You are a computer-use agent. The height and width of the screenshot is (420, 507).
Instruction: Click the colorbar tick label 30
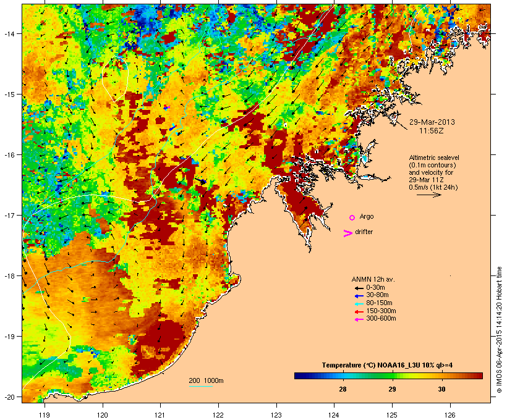[441, 389]
